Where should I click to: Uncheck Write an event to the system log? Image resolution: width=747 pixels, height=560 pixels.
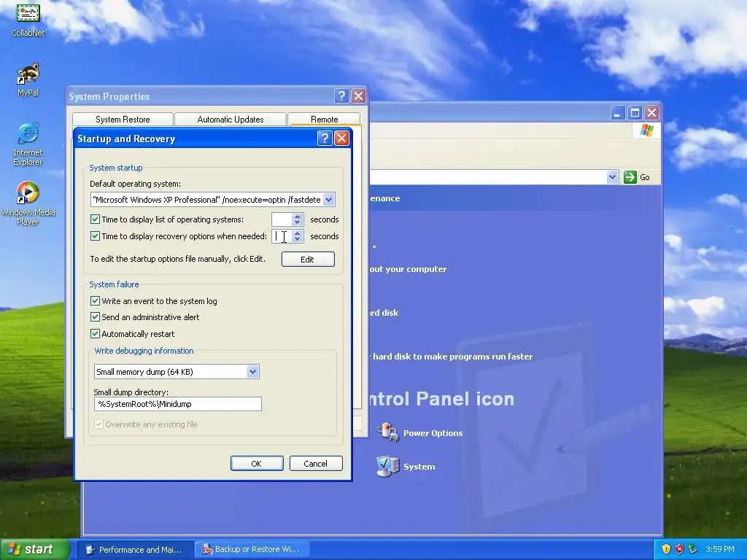96,301
